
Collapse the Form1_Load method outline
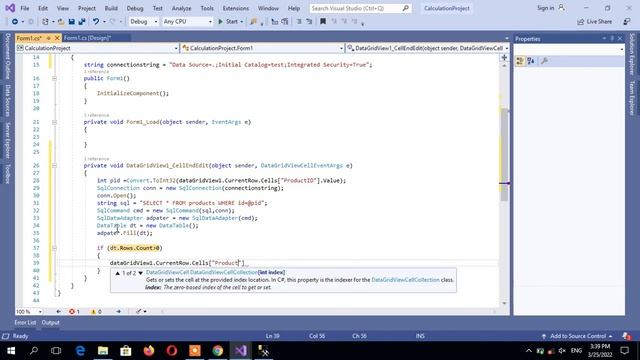coord(54,122)
